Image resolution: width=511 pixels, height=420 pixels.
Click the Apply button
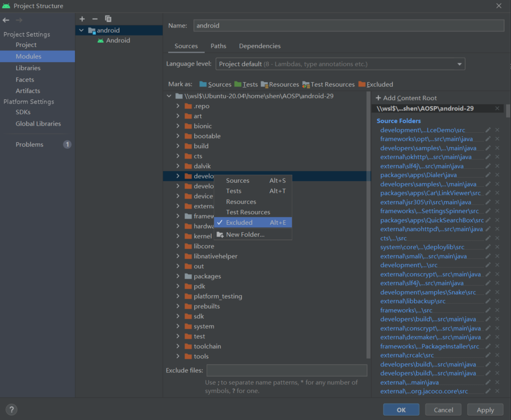[484, 409]
